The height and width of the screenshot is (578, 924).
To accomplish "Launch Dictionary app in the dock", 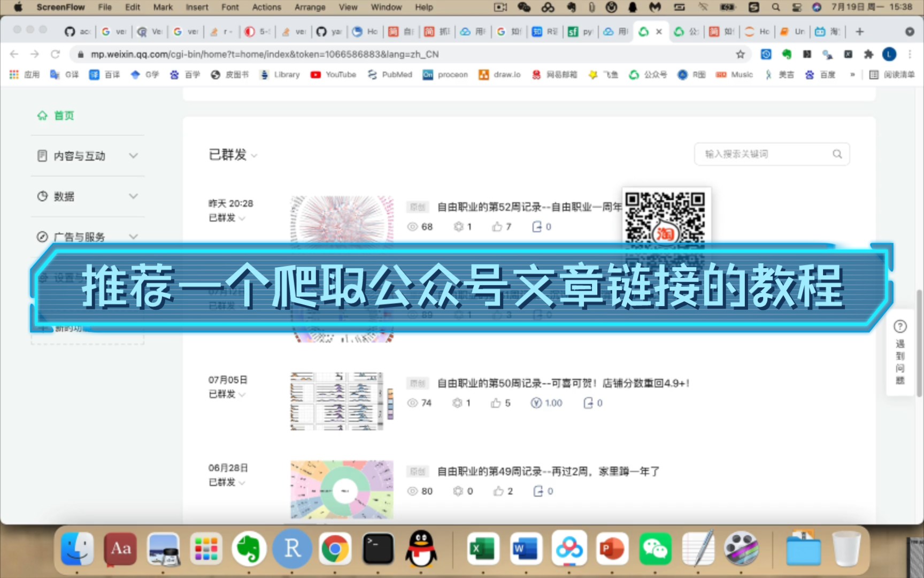I will pos(120,549).
